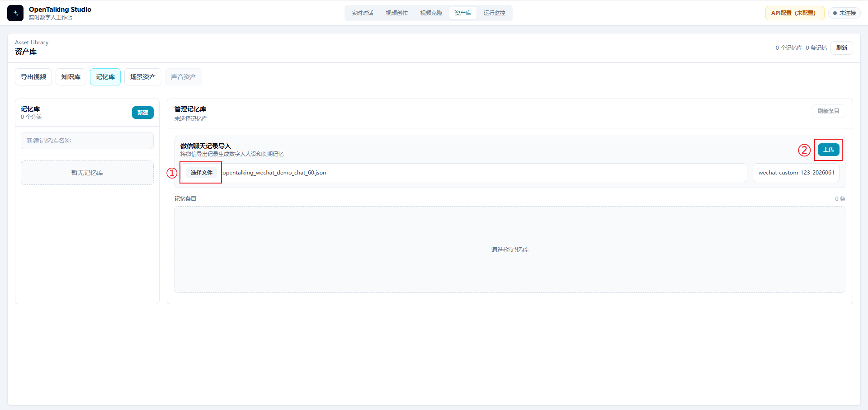Open the 视频克隆 tab
868x410 pixels.
[x=431, y=13]
